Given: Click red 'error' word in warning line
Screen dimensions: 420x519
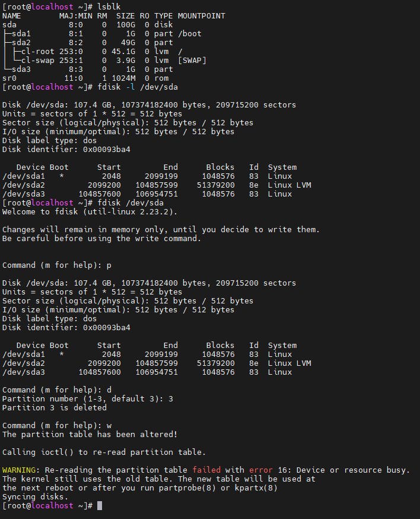Looking at the screenshot, I should pos(260,470).
